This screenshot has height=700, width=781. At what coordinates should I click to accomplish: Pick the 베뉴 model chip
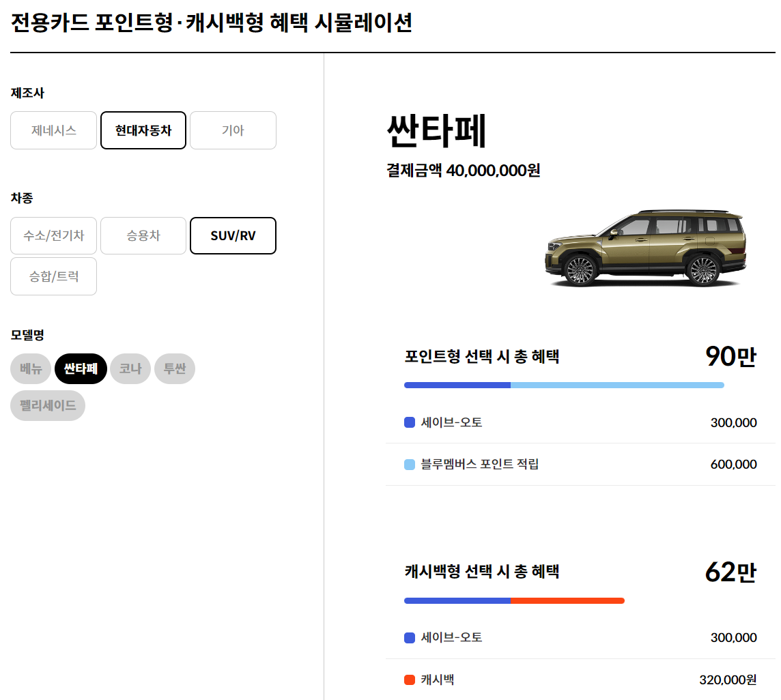click(31, 369)
